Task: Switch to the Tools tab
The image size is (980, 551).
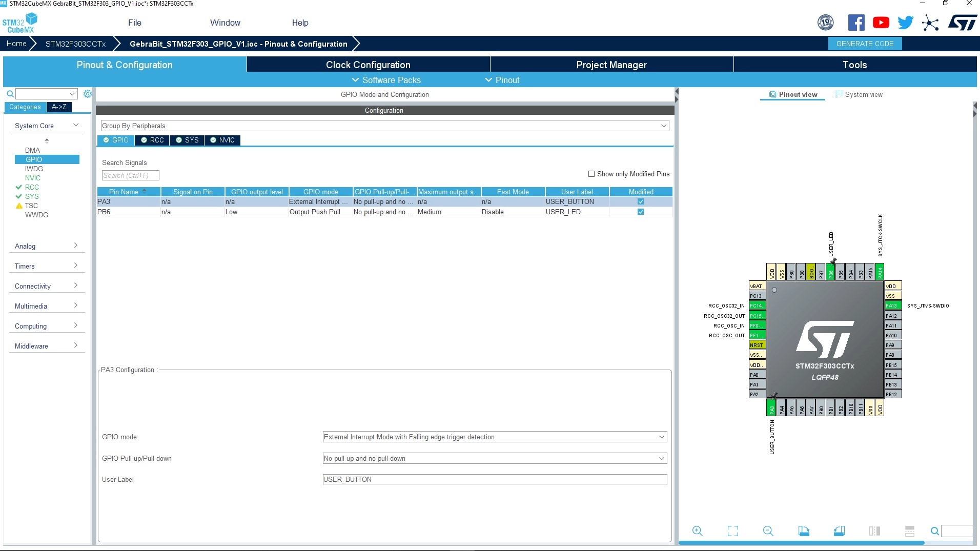Action: coord(855,65)
